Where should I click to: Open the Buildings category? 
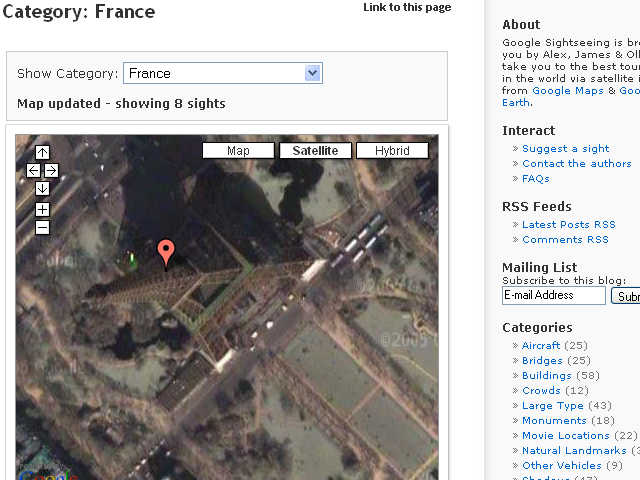tap(547, 376)
